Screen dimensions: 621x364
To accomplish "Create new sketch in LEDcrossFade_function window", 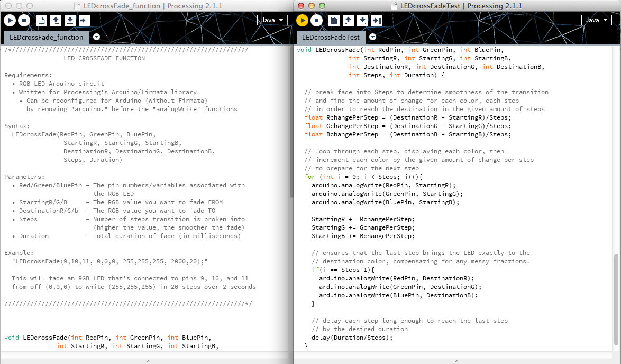I will point(42,20).
